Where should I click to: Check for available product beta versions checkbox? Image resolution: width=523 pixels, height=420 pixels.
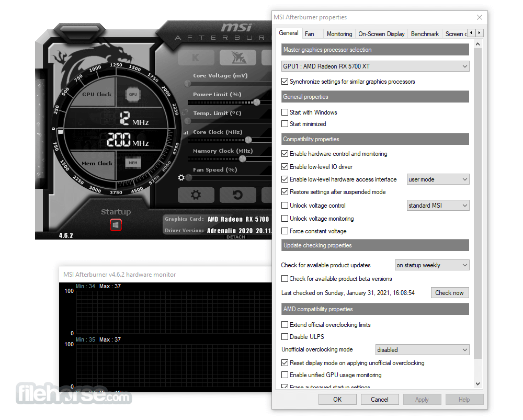click(x=336, y=279)
